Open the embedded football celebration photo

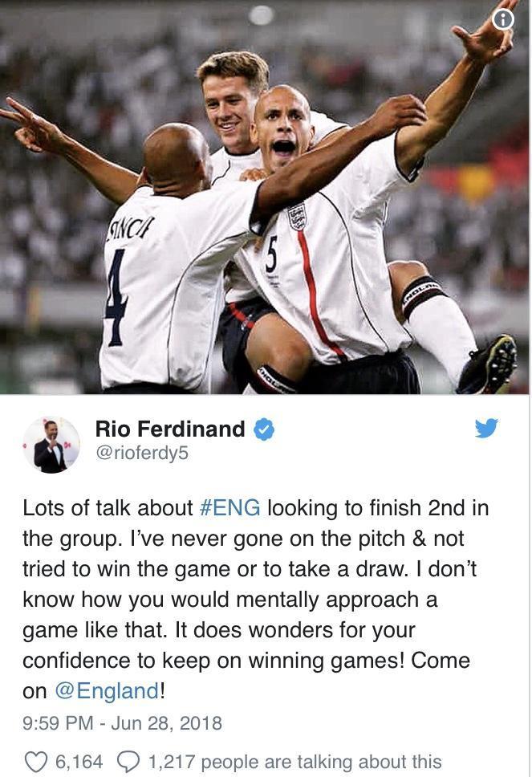(266, 197)
